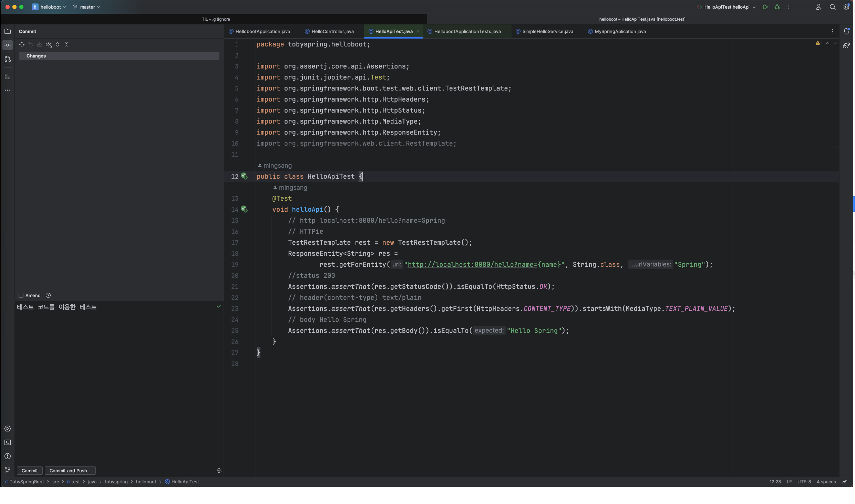
Task: Show more tool windows ellipsis
Action: click(x=8, y=90)
